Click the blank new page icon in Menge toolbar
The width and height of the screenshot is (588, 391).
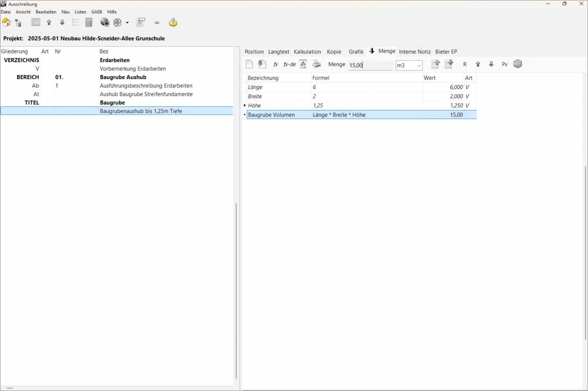[249, 64]
